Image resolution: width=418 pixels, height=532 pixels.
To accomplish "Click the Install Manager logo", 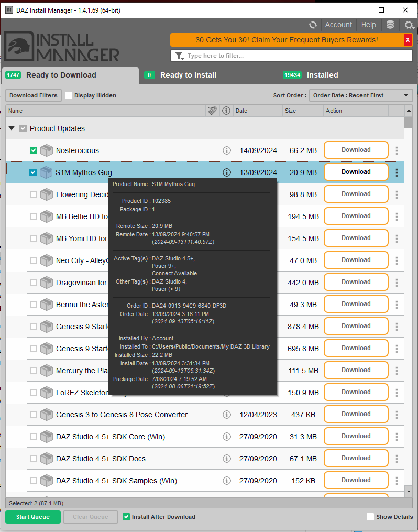I will pyautogui.click(x=62, y=47).
